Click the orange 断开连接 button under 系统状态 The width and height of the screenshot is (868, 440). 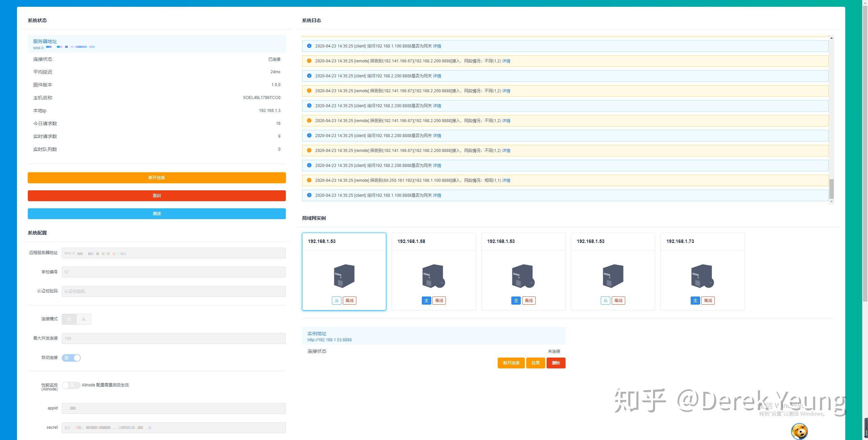pyautogui.click(x=157, y=178)
